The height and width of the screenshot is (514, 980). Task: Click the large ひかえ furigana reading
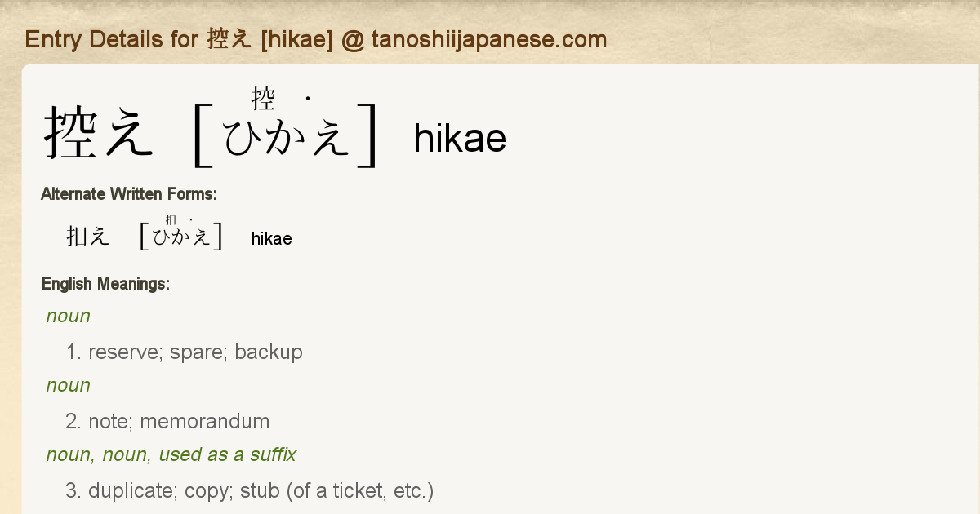coord(287,137)
